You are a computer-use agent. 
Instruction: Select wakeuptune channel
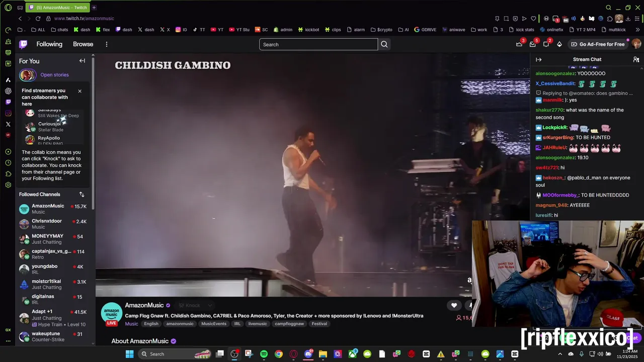[x=54, y=336]
